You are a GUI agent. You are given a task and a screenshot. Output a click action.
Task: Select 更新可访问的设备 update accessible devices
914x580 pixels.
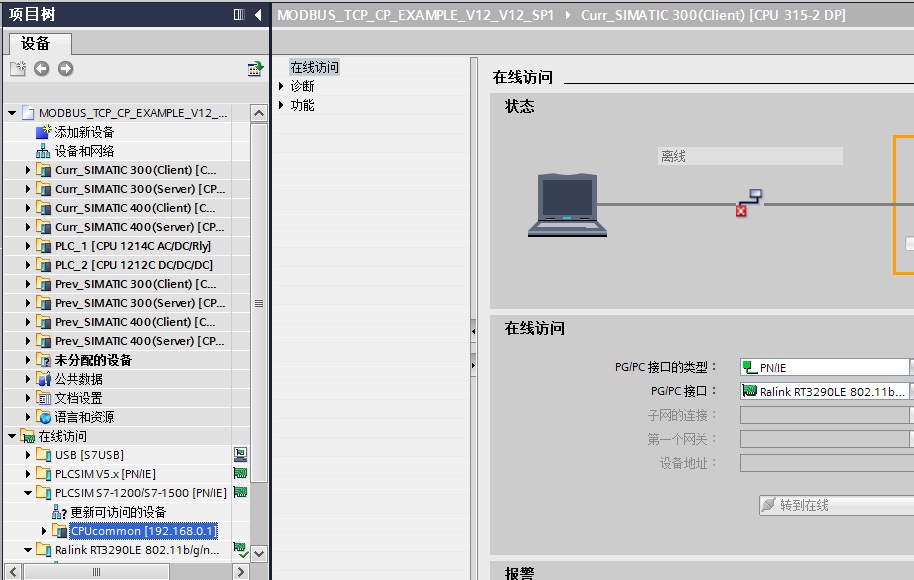coord(118,512)
